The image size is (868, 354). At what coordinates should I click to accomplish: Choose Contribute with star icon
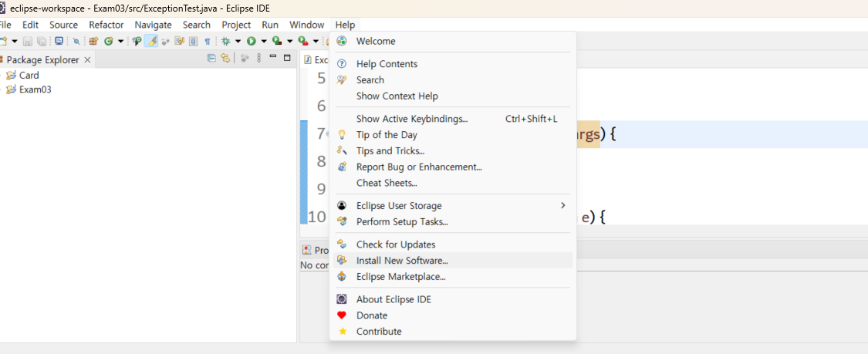(453, 332)
